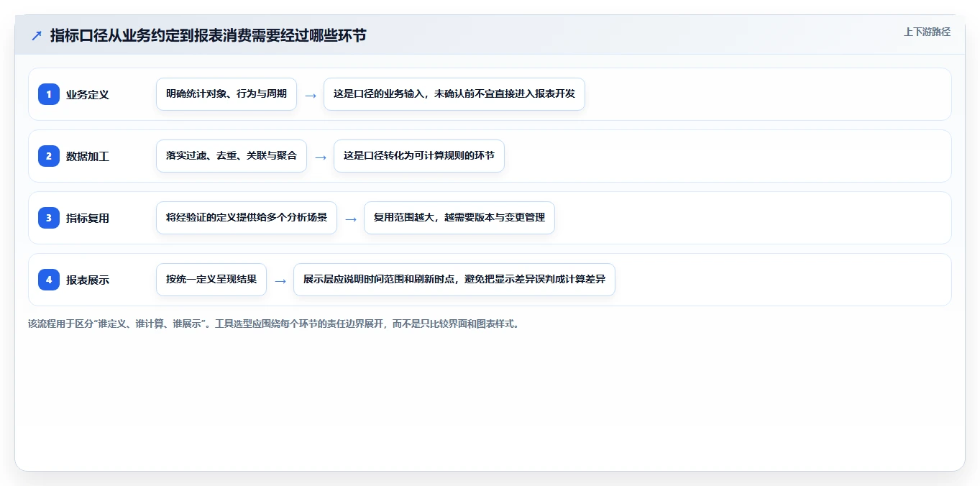Click the 业务定义 step label
Screen dimensions: 980x486
coord(88,94)
